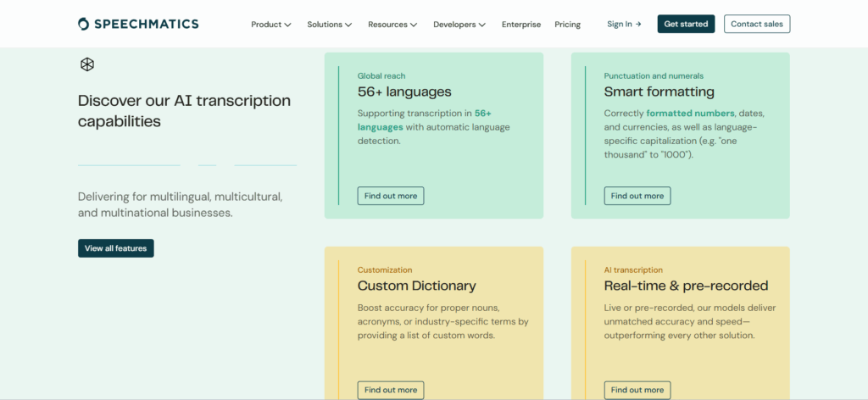Open the Pricing page
This screenshot has height=400, width=868.
pyautogui.click(x=567, y=25)
